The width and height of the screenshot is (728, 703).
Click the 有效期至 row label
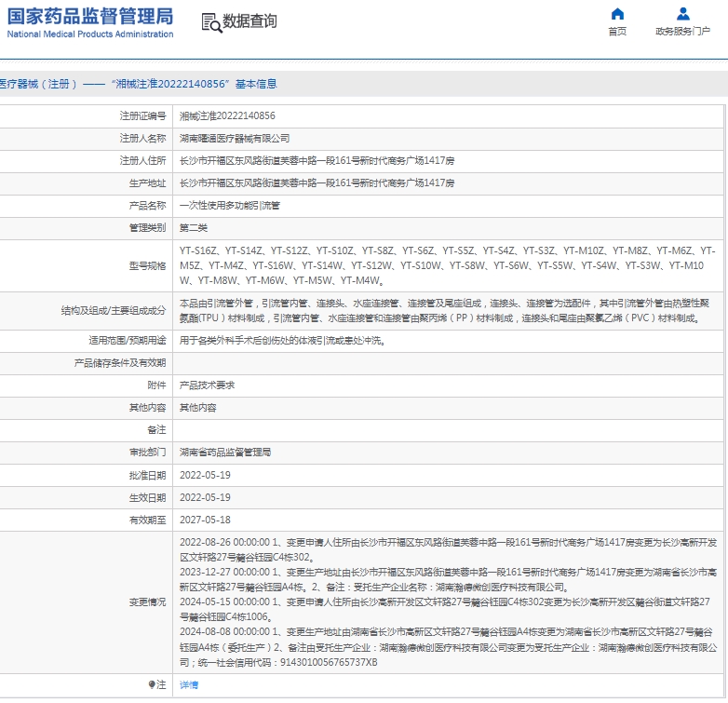(x=147, y=520)
